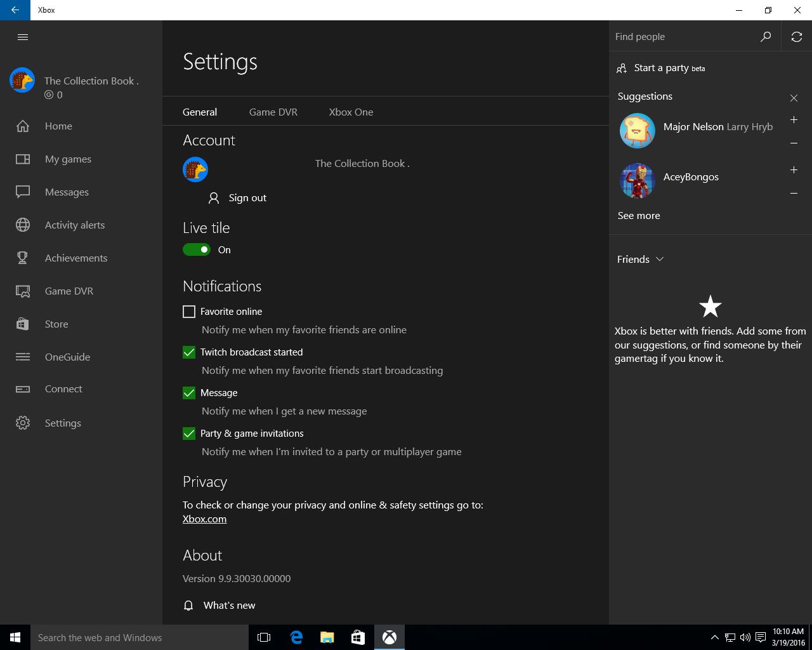Click the sidebar profile avatar
812x650 pixels.
22,81
